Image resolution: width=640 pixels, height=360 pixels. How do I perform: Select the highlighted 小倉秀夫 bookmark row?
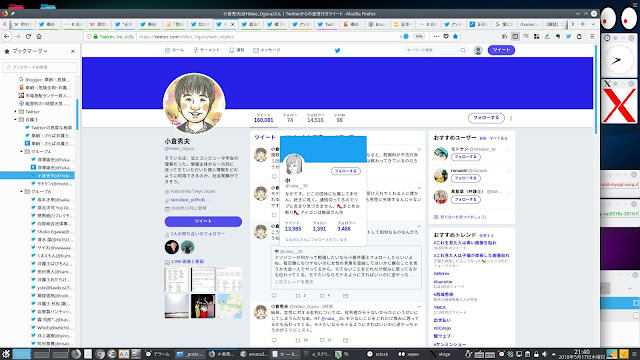[38, 176]
